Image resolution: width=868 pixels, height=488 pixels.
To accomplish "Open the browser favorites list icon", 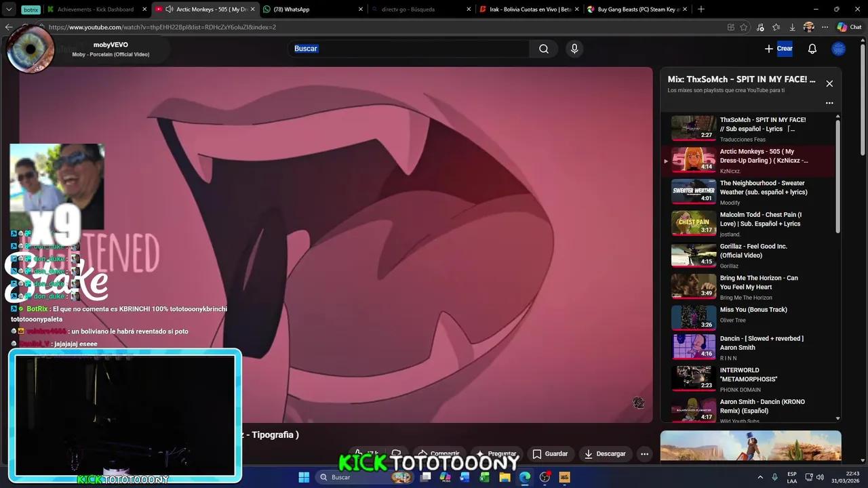I will [x=776, y=27].
